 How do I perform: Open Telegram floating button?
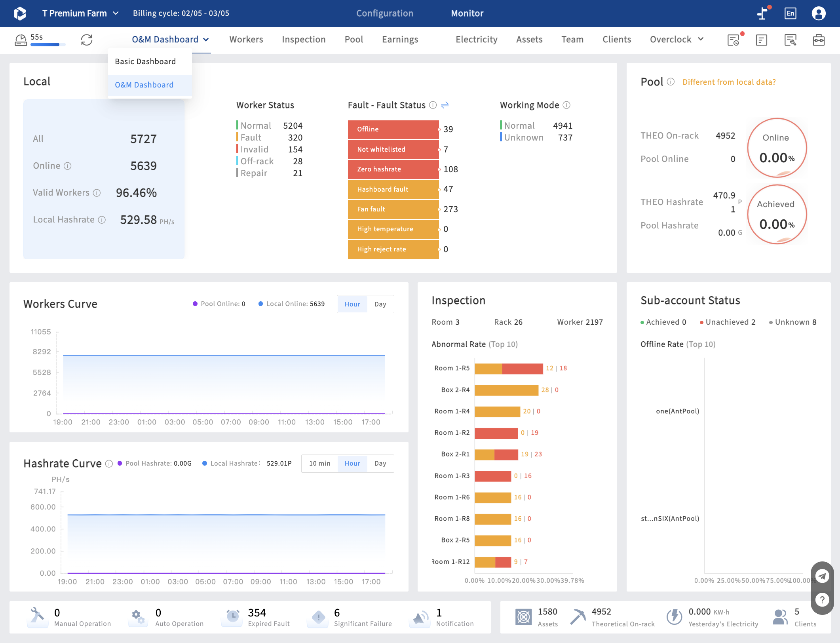(822, 576)
